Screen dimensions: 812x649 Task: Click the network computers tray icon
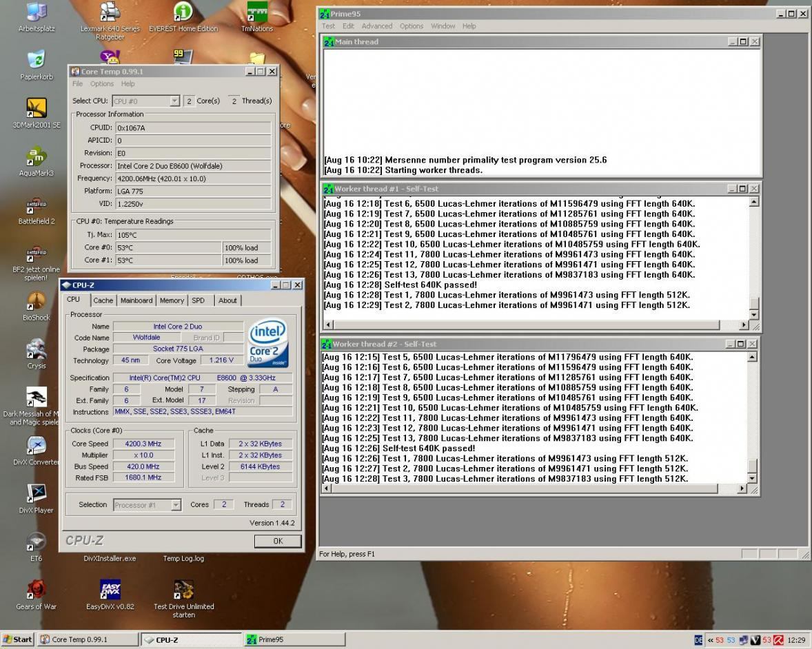(744, 640)
